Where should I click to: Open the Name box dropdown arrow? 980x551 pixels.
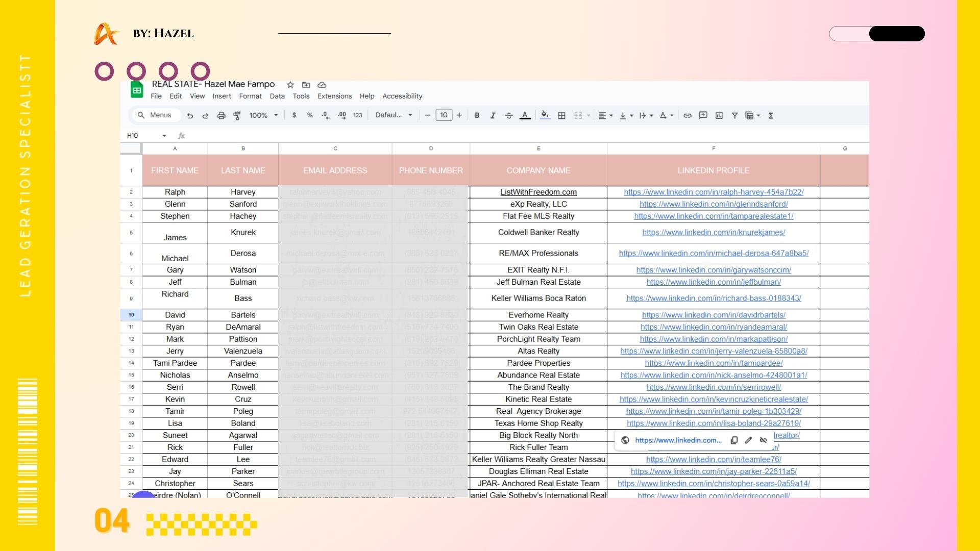tap(164, 136)
